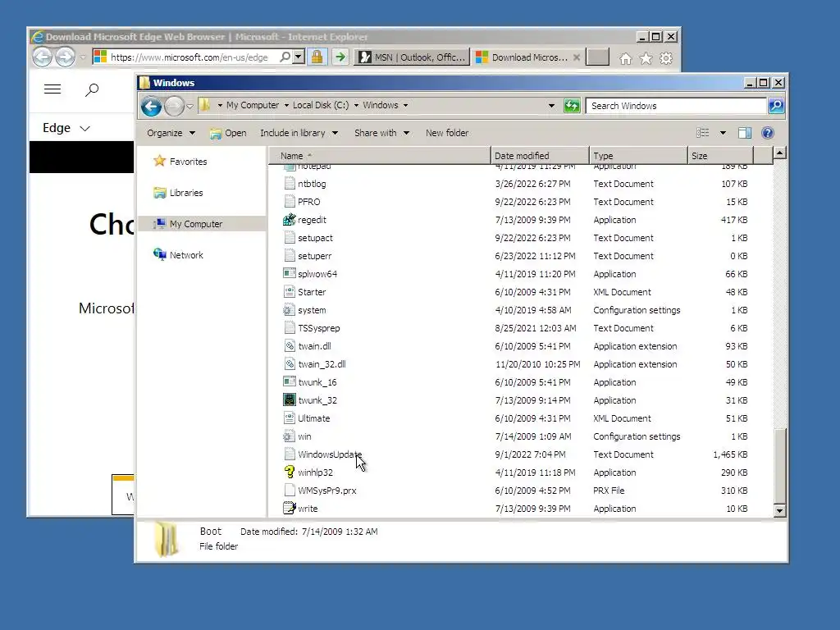
Task: Select the Ultimate XML document
Action: (x=314, y=418)
